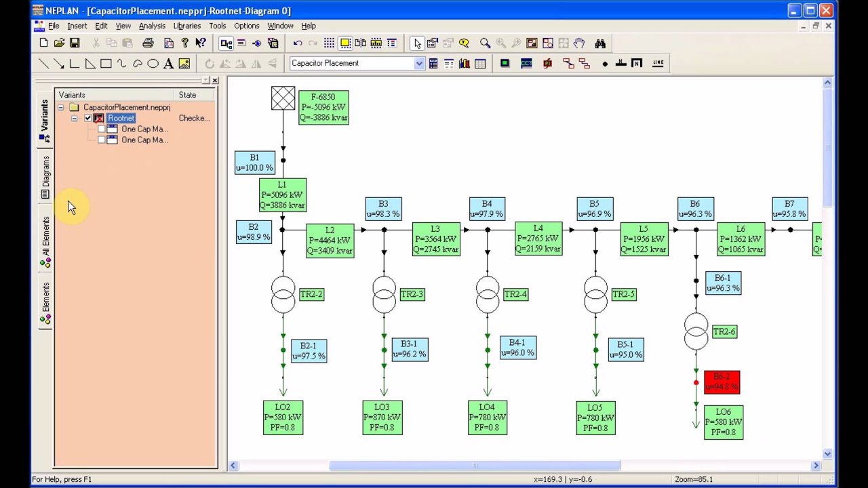Click the context help arrow icon
Image resolution: width=868 pixels, height=488 pixels.
coord(201,43)
